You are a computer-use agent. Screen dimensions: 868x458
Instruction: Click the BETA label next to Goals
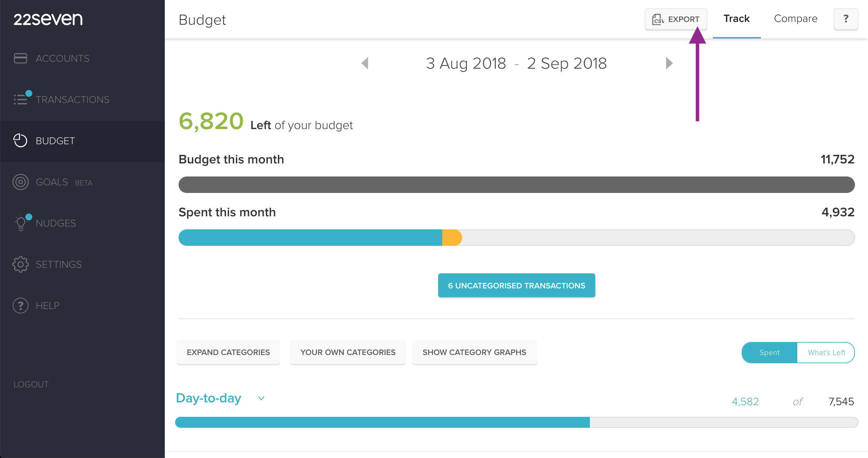coord(84,183)
